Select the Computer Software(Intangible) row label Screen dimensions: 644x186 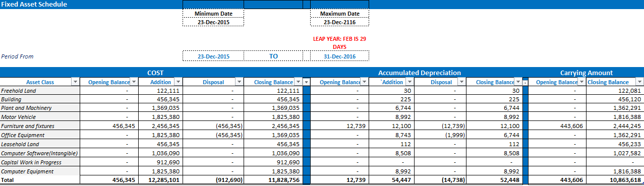click(x=39, y=153)
